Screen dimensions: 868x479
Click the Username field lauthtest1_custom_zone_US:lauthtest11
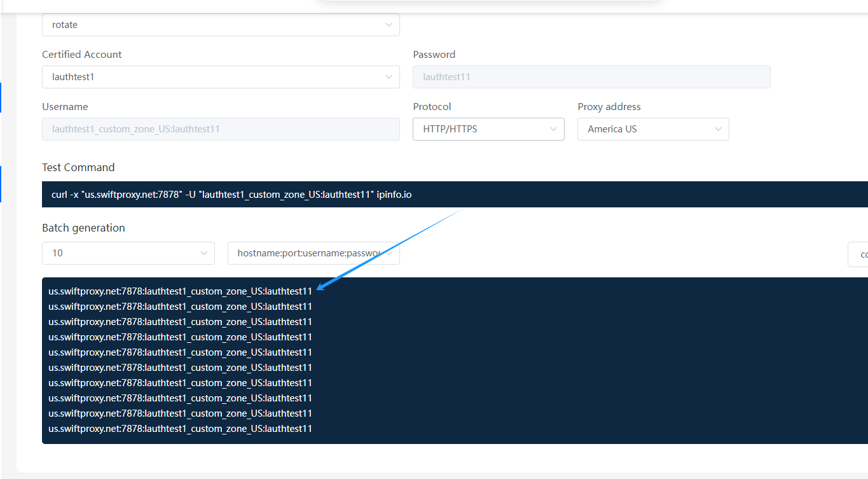(221, 129)
